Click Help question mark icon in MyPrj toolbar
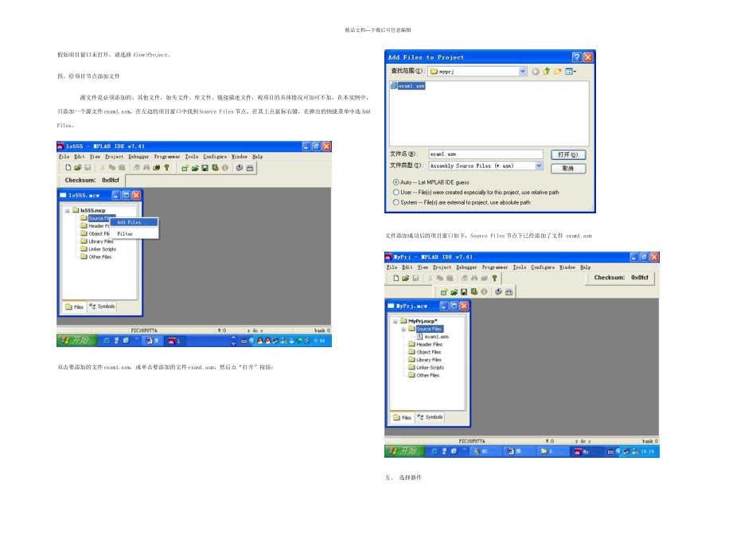This screenshot has width=756, height=535. point(494,279)
